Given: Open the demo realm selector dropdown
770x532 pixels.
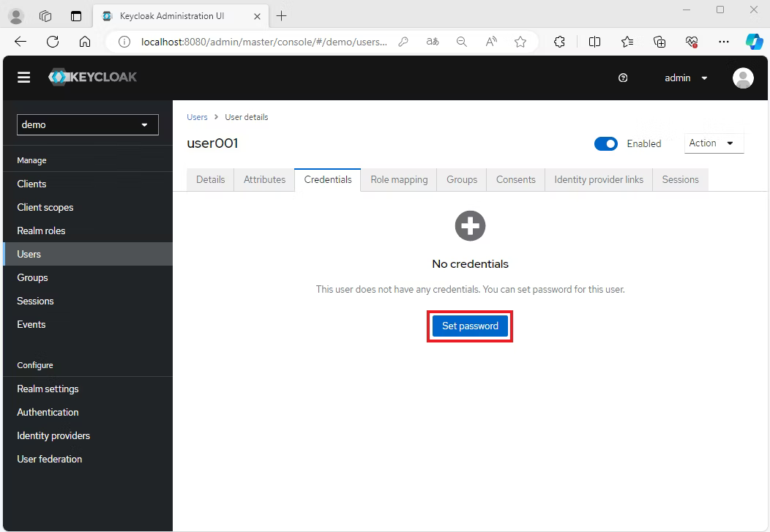Looking at the screenshot, I should (87, 124).
